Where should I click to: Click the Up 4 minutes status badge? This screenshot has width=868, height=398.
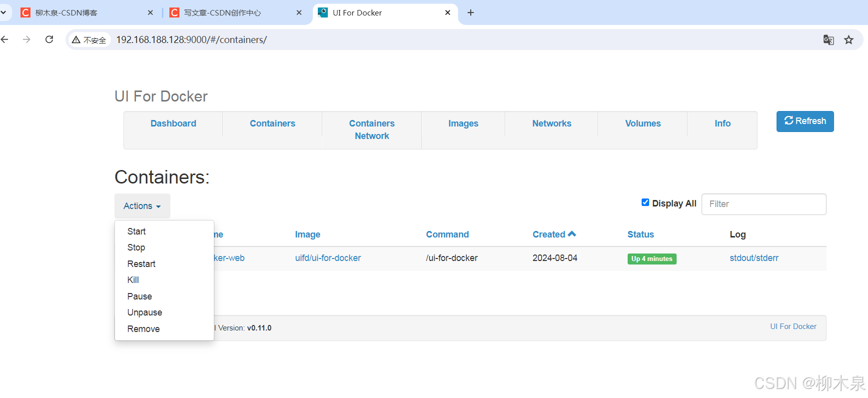[652, 259]
